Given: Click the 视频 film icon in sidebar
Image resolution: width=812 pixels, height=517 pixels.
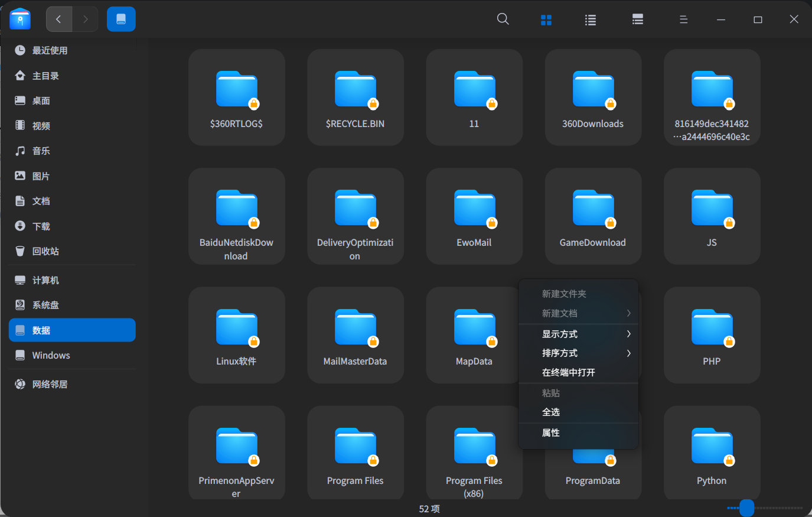Looking at the screenshot, I should pos(20,125).
